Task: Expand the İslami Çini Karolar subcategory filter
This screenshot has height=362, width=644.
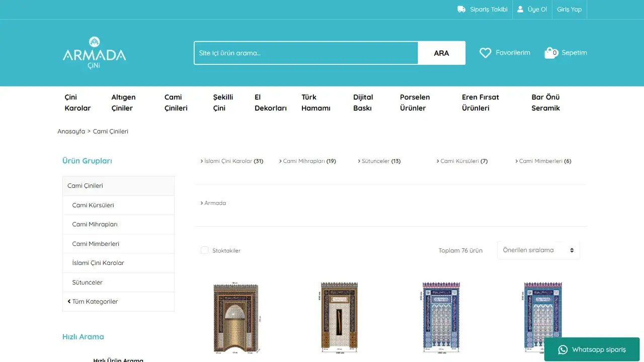Action: 232,161
